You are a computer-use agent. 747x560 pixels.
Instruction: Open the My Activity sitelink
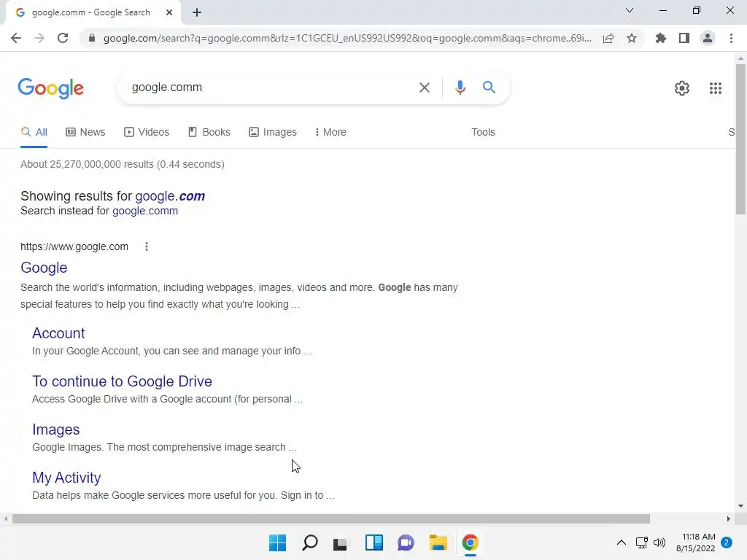pyautogui.click(x=66, y=478)
